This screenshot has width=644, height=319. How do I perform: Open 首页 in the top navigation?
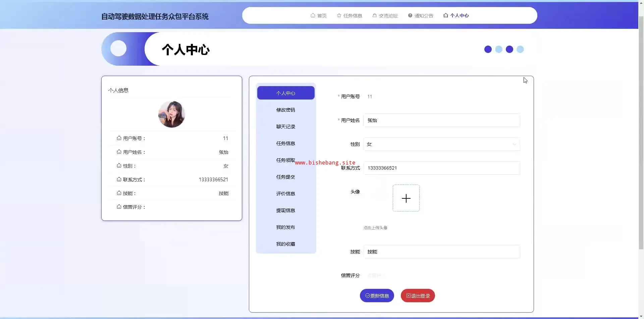[319, 15]
